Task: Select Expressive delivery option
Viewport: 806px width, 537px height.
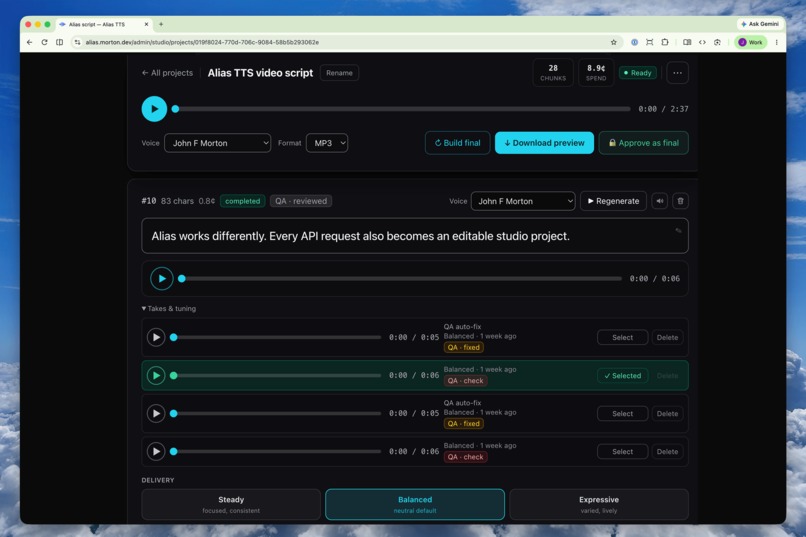Action: click(x=599, y=504)
